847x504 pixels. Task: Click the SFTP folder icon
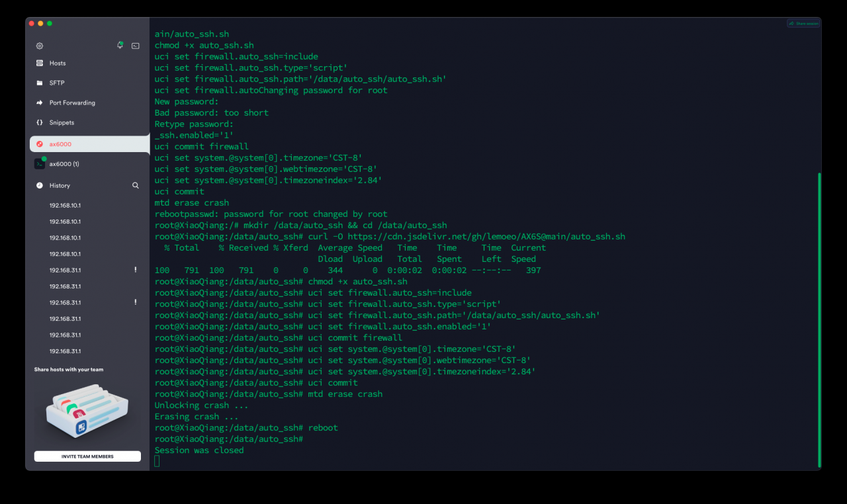tap(40, 83)
